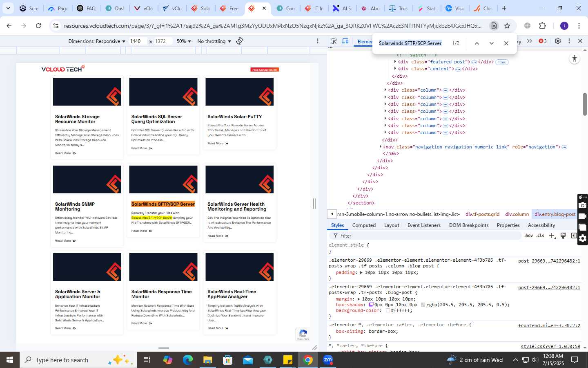Click the rendering emulation paintbrush icon
Screen dimensions: 588x368
pos(563,236)
